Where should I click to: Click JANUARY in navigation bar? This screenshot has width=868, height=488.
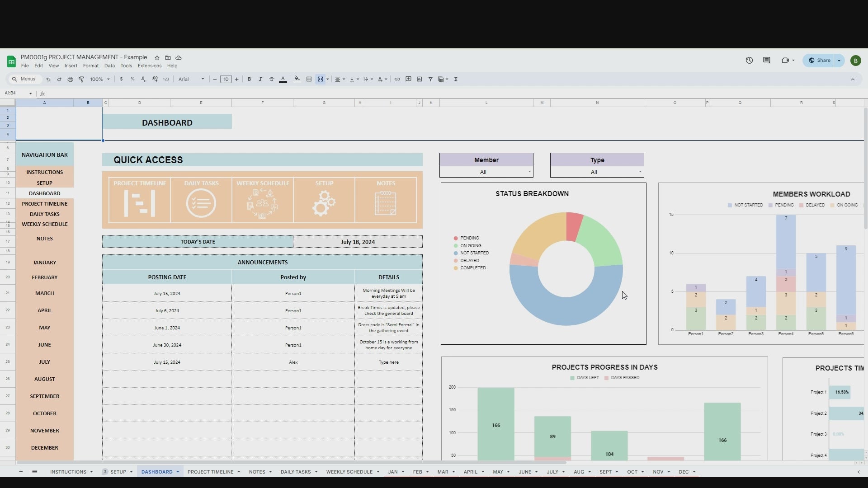(44, 263)
